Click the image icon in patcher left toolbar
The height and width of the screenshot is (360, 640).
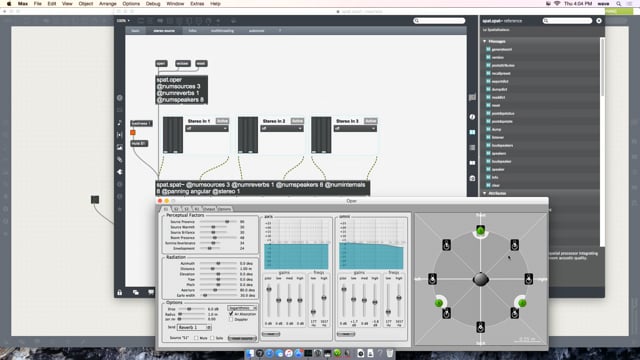point(120,147)
